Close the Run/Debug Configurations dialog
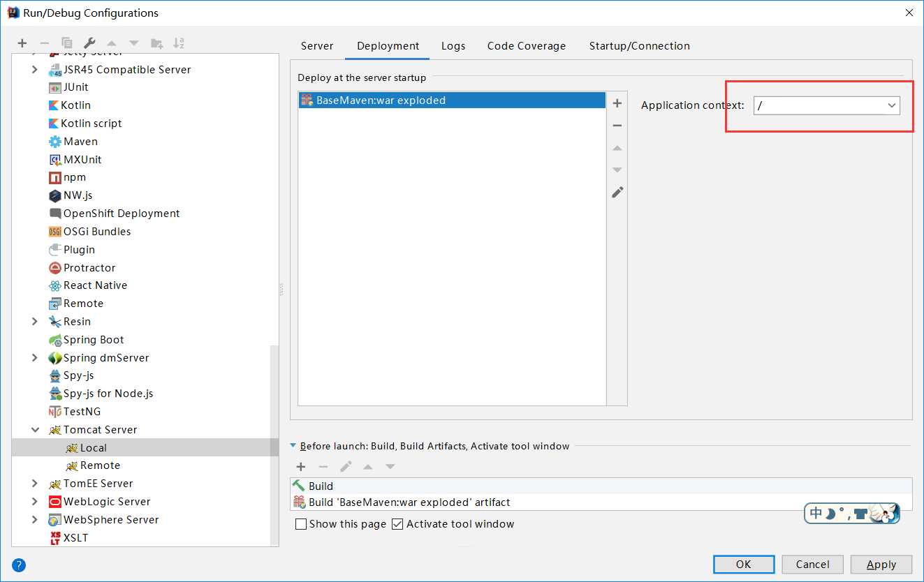Image resolution: width=924 pixels, height=582 pixels. click(909, 13)
